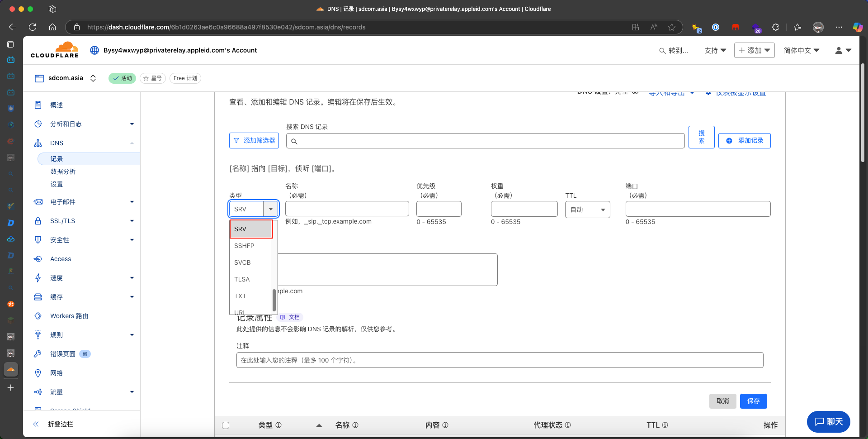Reload the page with the refresh icon
The image size is (868, 439).
(x=33, y=27)
